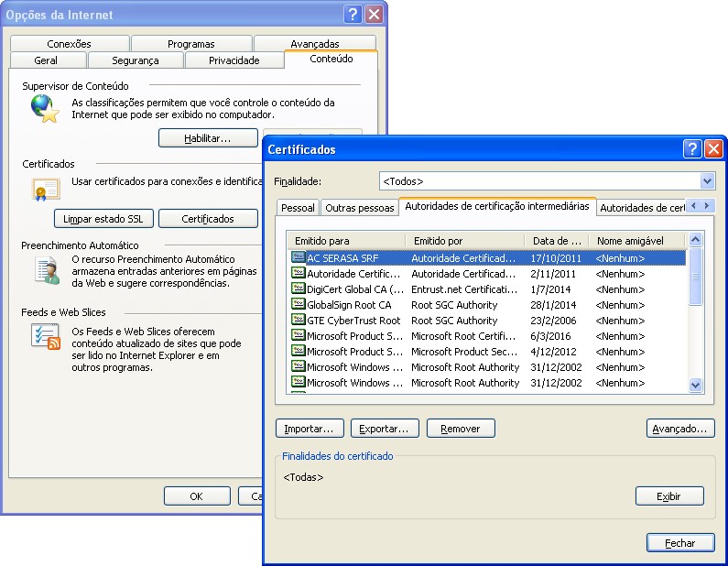Click the Importar button

pyautogui.click(x=310, y=429)
